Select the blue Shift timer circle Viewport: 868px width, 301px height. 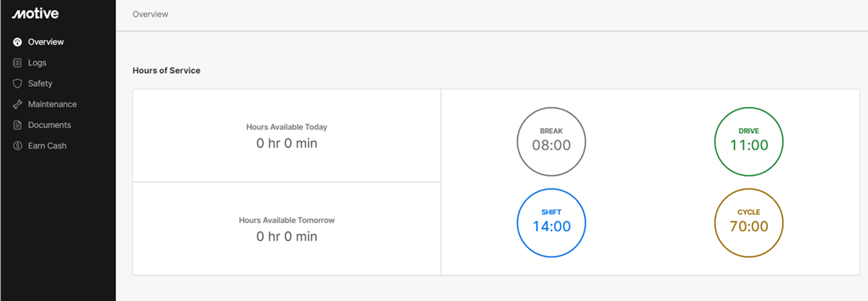551,223
